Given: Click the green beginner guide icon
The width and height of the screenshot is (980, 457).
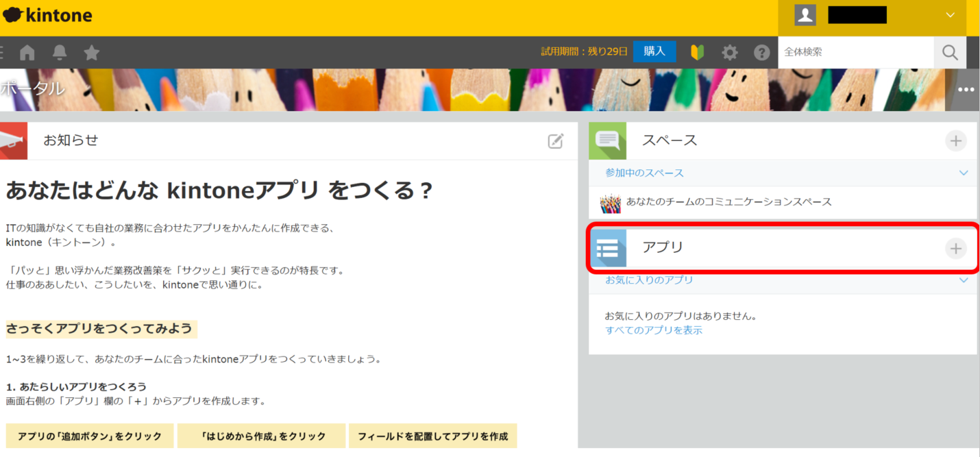Looking at the screenshot, I should click(x=697, y=53).
